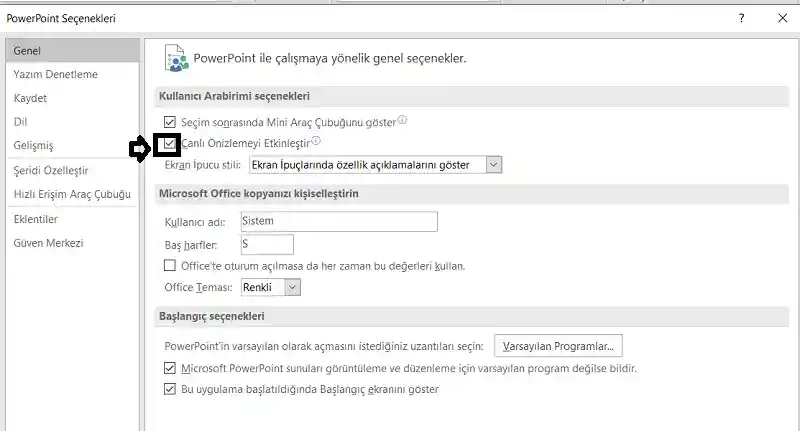
Task: Click the Kullanıcı Arabirimi seçenekleri heading
Action: point(234,96)
